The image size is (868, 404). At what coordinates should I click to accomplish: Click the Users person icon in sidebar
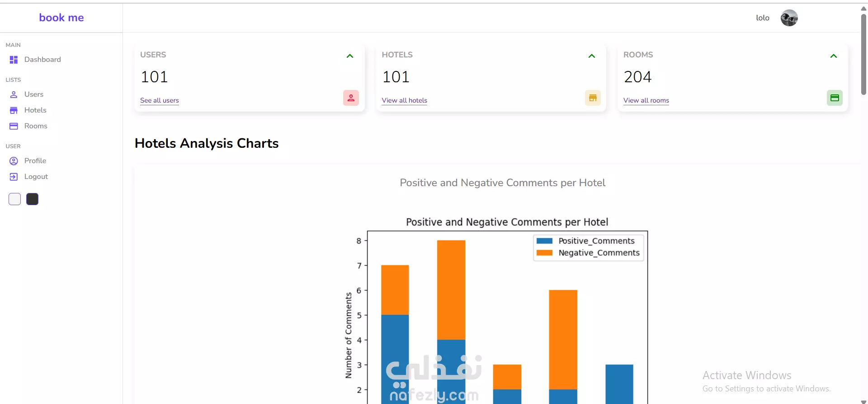(14, 94)
